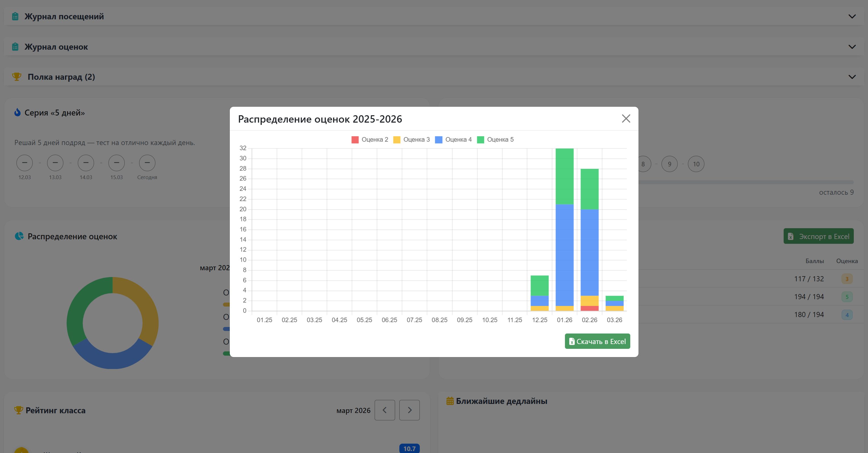
Task: Click the 10.7 score badge
Action: [409, 448]
